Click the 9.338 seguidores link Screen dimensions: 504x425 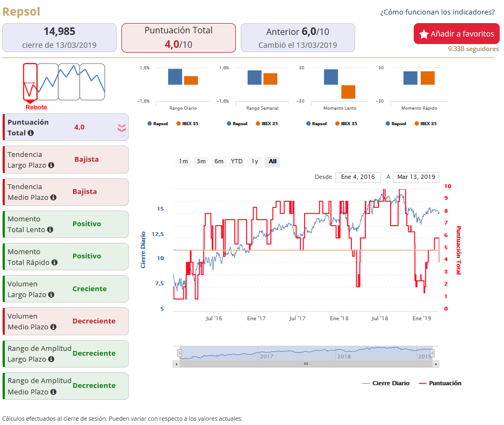[473, 49]
